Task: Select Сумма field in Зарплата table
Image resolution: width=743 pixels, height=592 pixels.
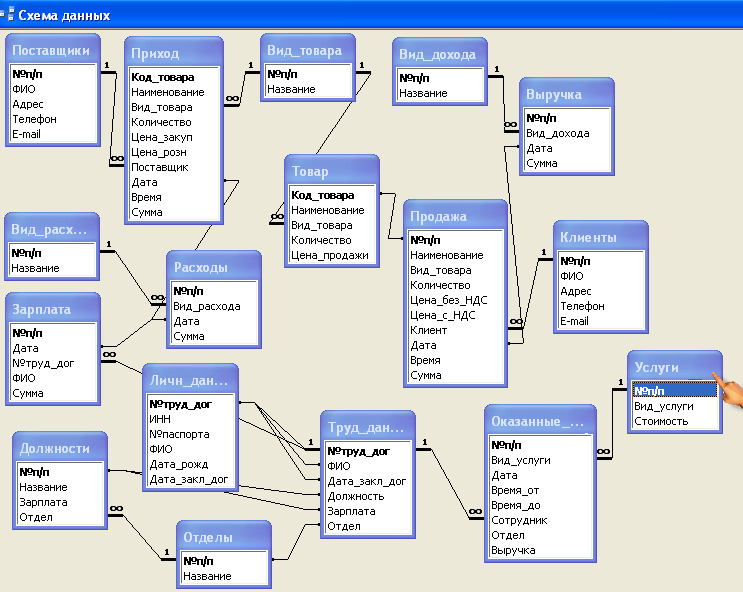Action: coord(53,393)
